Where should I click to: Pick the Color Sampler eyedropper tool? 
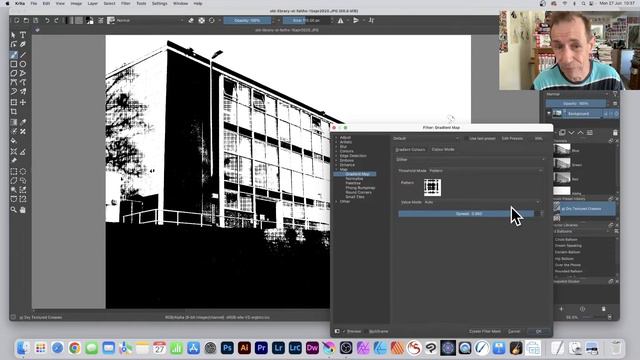(x=23, y=122)
